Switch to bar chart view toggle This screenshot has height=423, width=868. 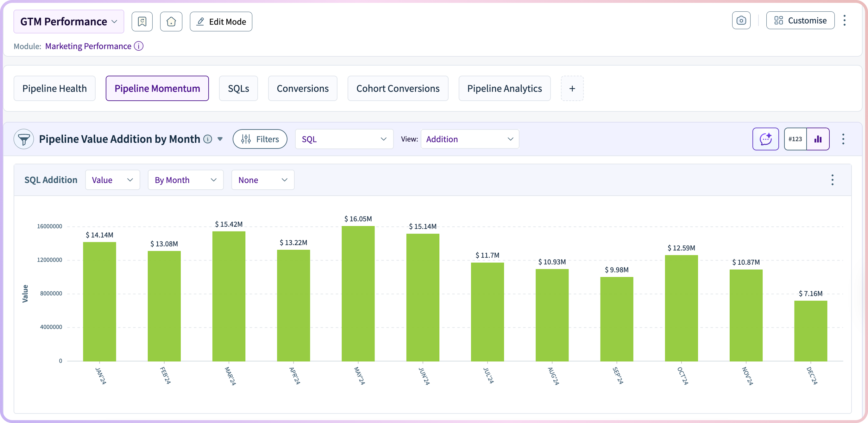818,139
